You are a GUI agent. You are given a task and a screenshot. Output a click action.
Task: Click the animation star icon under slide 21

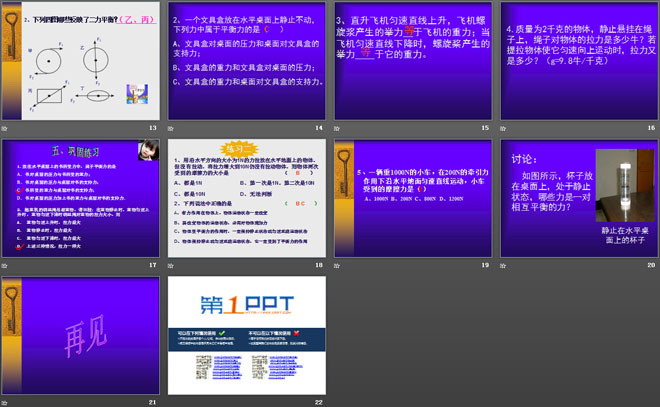pos(5,403)
